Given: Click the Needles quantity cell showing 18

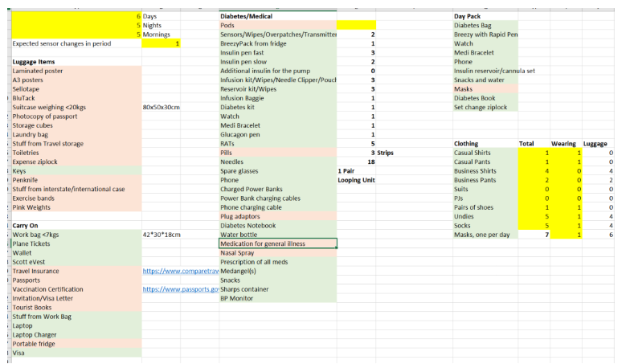Looking at the screenshot, I should click(370, 162).
